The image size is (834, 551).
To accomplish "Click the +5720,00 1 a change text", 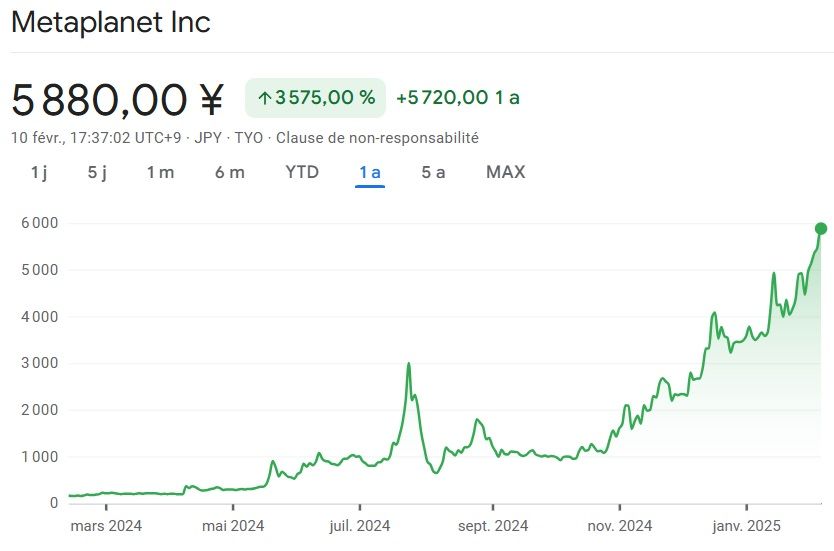I will [x=458, y=98].
